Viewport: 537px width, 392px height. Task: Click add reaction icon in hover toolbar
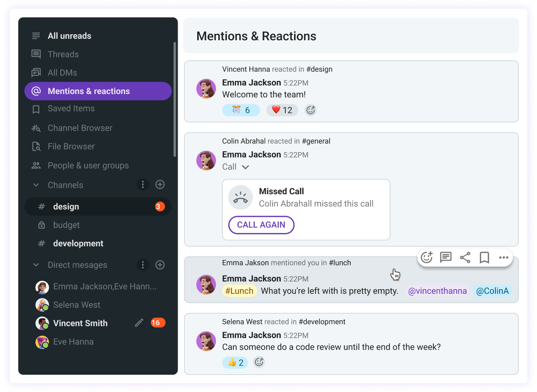(426, 257)
